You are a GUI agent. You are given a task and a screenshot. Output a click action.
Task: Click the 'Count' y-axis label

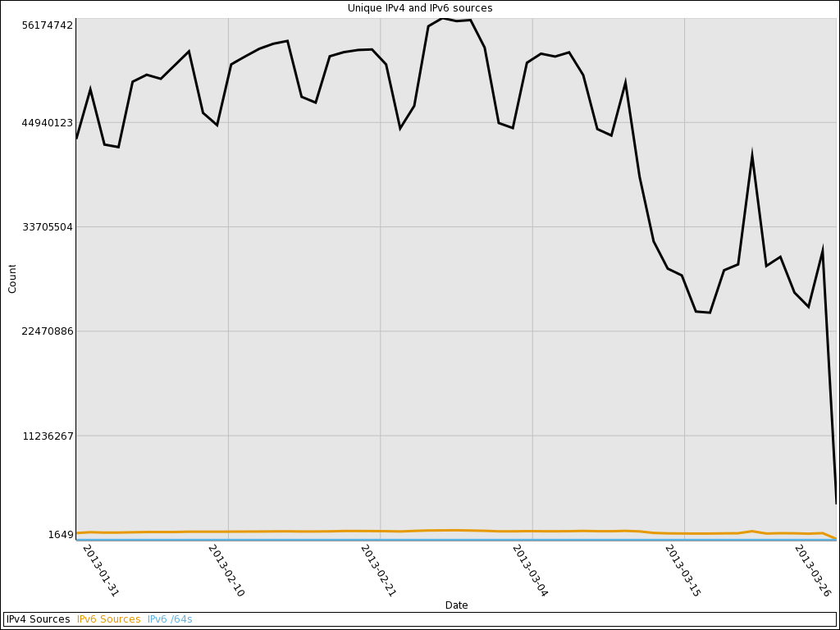(x=12, y=279)
